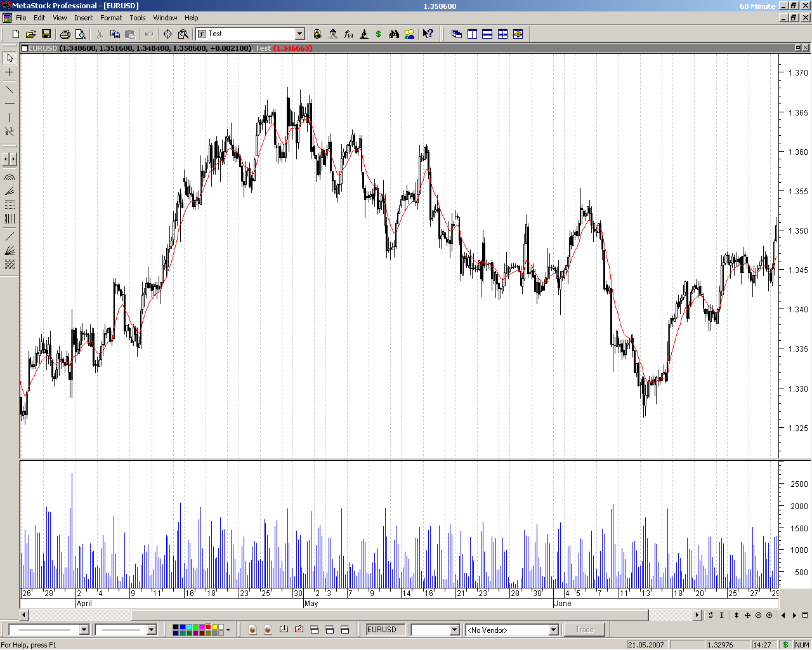Expand the No Vendor dropdown
The height and width of the screenshot is (650, 812).
[x=553, y=630]
